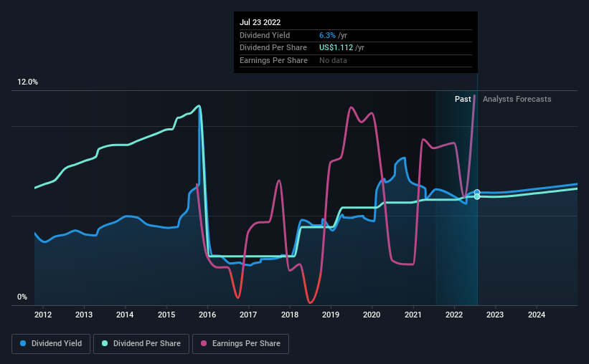Select the teal dividend per share data marker
The width and height of the screenshot is (589, 364).
(x=477, y=196)
